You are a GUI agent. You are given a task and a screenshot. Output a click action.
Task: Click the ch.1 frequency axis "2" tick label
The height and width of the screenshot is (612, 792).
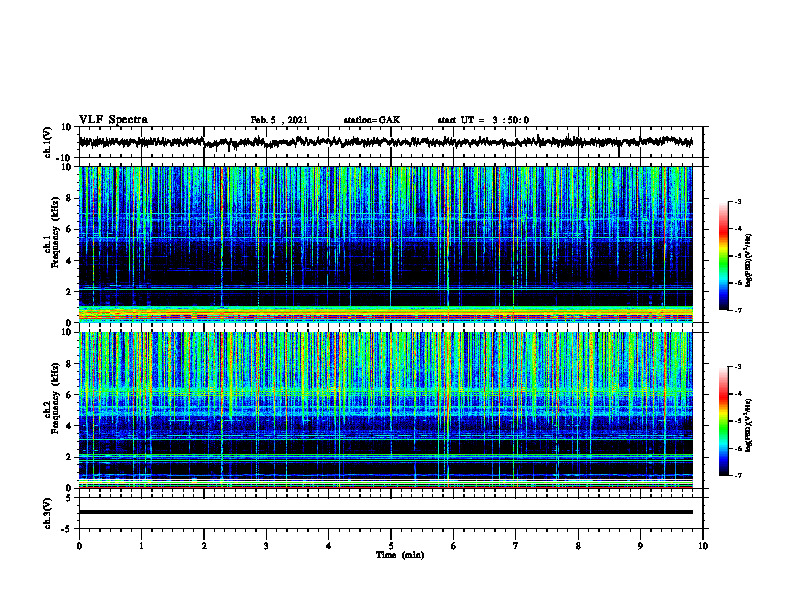coord(69,291)
